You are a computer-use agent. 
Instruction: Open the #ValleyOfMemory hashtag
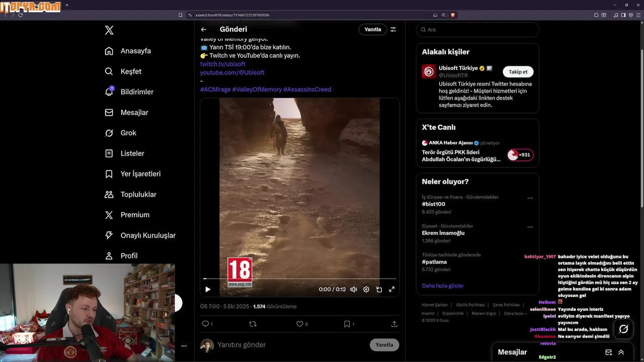pyautogui.click(x=257, y=89)
